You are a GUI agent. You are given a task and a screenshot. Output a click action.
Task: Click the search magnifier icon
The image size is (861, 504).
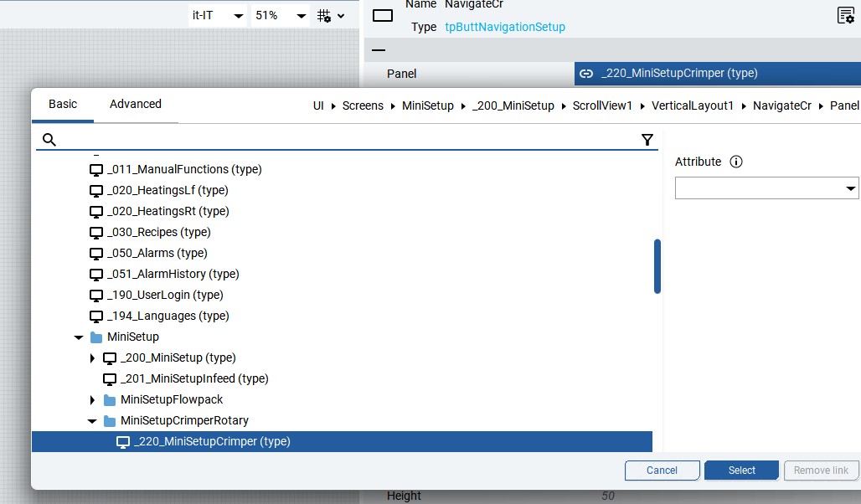[x=49, y=140]
